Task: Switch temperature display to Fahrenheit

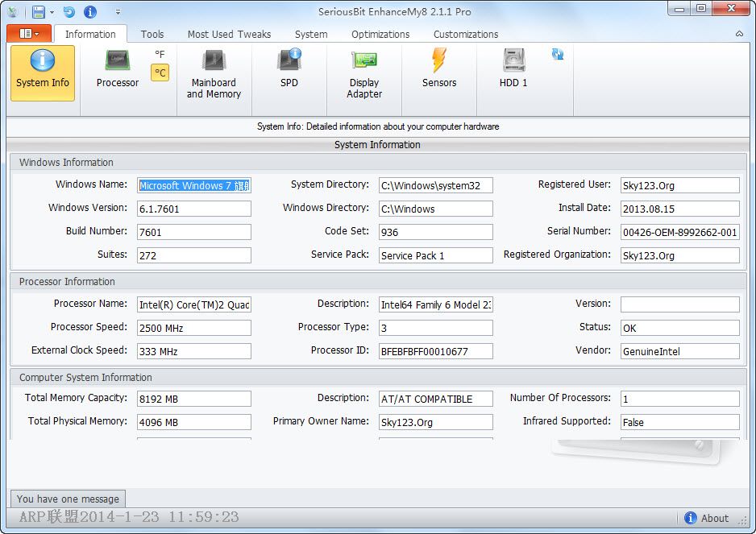Action: pyautogui.click(x=159, y=55)
